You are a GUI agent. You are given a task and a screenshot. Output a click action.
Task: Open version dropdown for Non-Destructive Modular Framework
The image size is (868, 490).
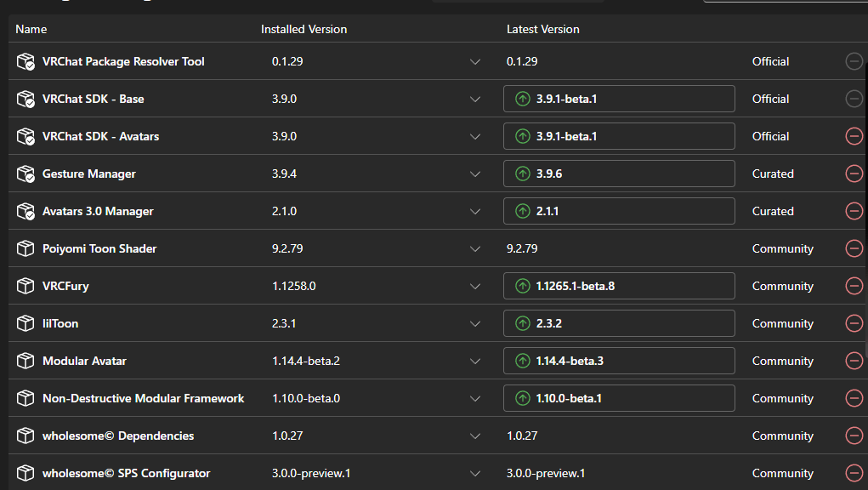[x=475, y=399]
